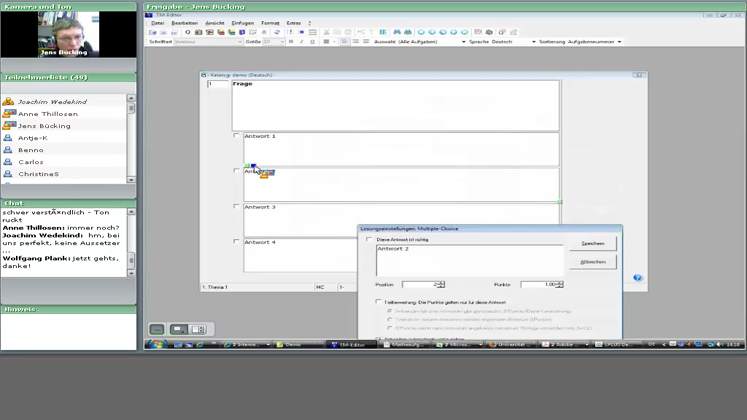Click the participant list scrollbar

coord(131,140)
